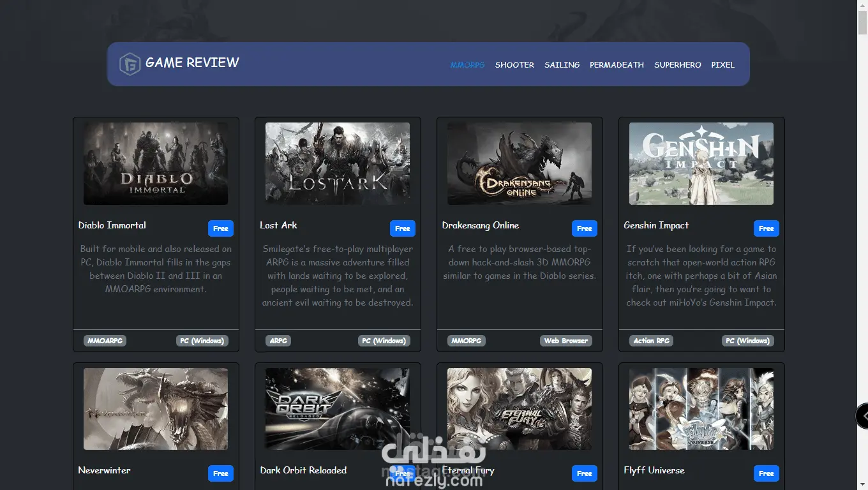Open the SAILING category
The height and width of the screenshot is (490, 868).
click(562, 65)
